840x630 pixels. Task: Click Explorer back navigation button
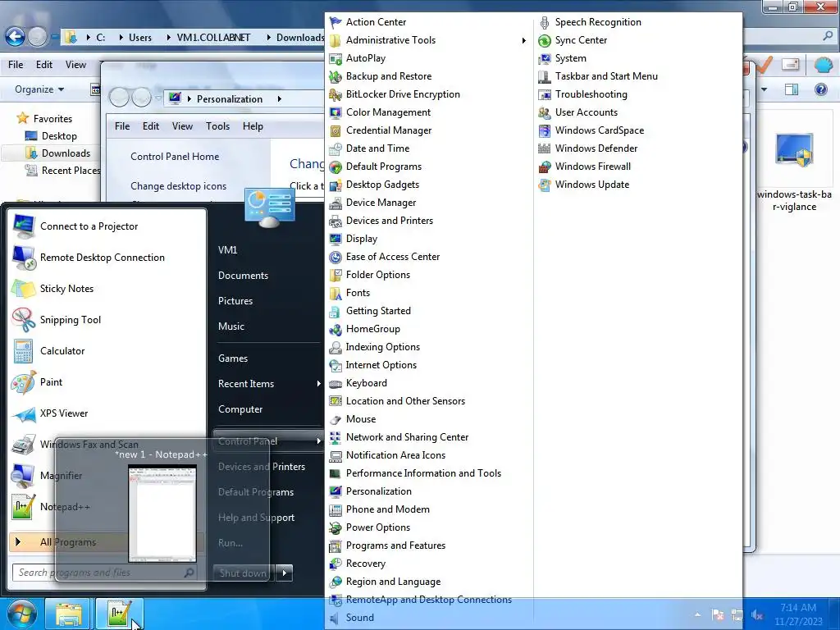pyautogui.click(x=15, y=37)
